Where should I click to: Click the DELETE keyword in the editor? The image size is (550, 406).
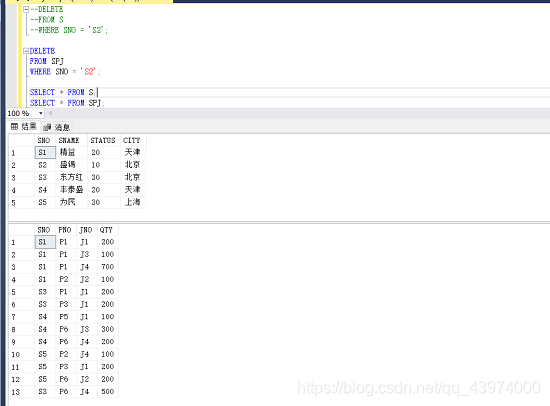[42, 51]
